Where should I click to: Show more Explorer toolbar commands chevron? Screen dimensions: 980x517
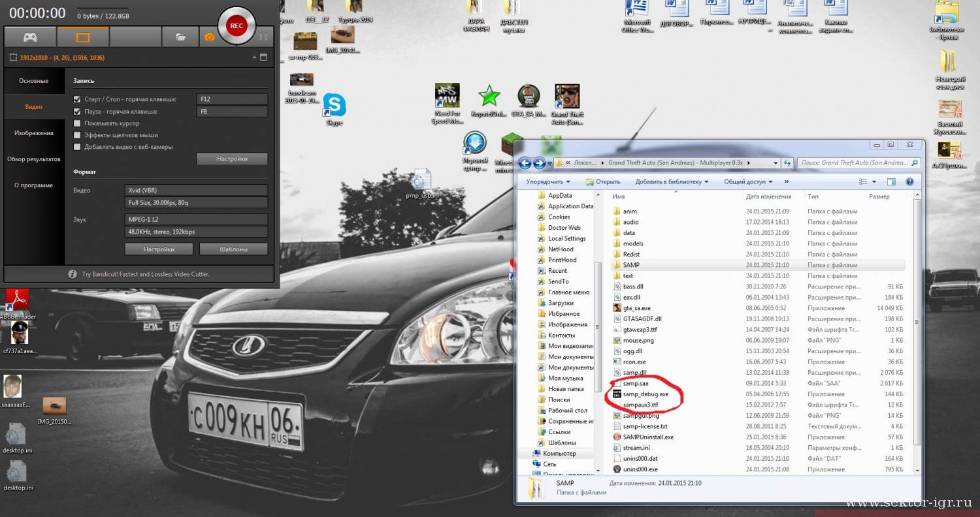click(x=786, y=181)
